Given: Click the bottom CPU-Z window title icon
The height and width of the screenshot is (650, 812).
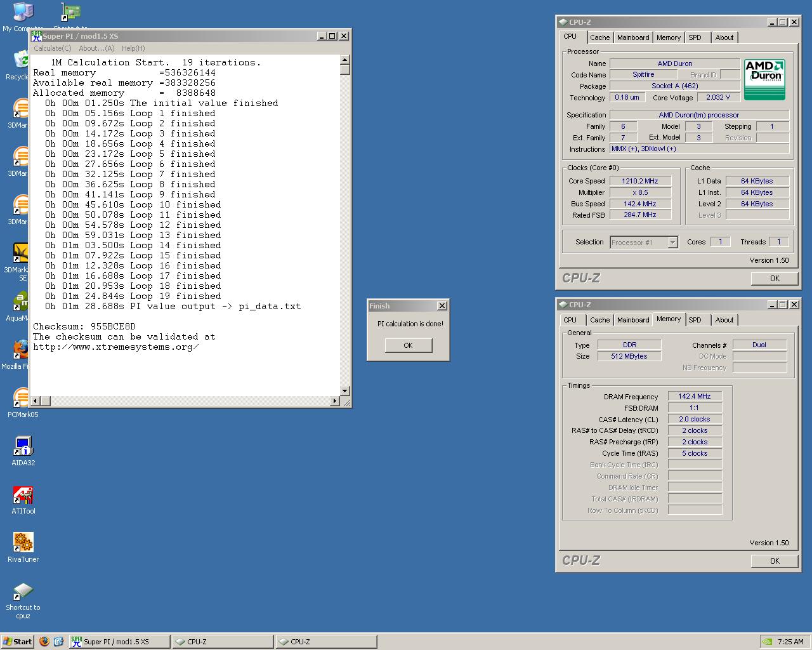Looking at the screenshot, I should click(x=563, y=305).
